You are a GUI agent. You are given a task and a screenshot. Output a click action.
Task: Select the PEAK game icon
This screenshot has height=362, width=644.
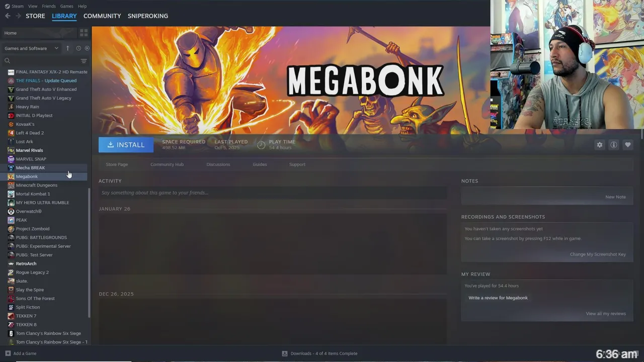pos(11,220)
